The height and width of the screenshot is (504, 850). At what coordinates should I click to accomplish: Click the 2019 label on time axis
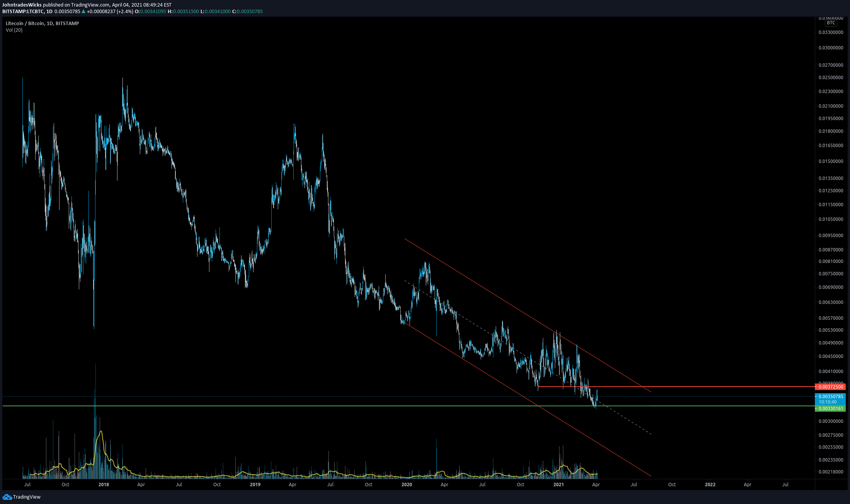tap(255, 484)
